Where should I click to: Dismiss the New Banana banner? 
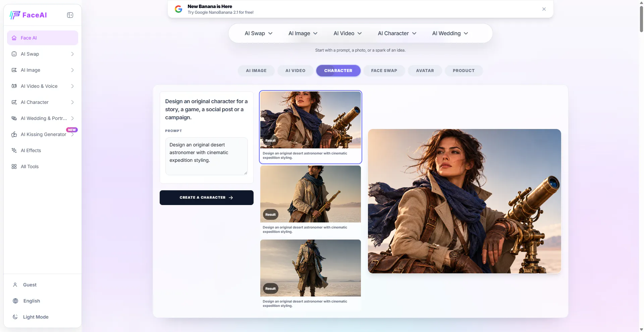(544, 9)
